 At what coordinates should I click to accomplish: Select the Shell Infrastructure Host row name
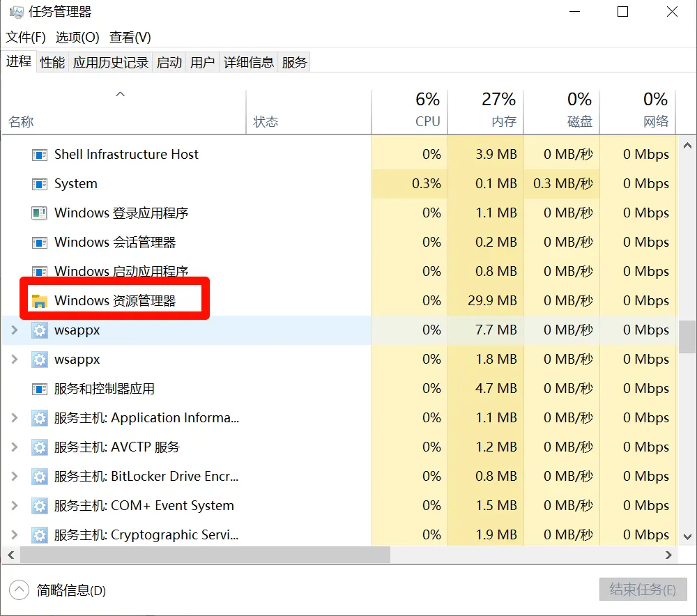(126, 155)
